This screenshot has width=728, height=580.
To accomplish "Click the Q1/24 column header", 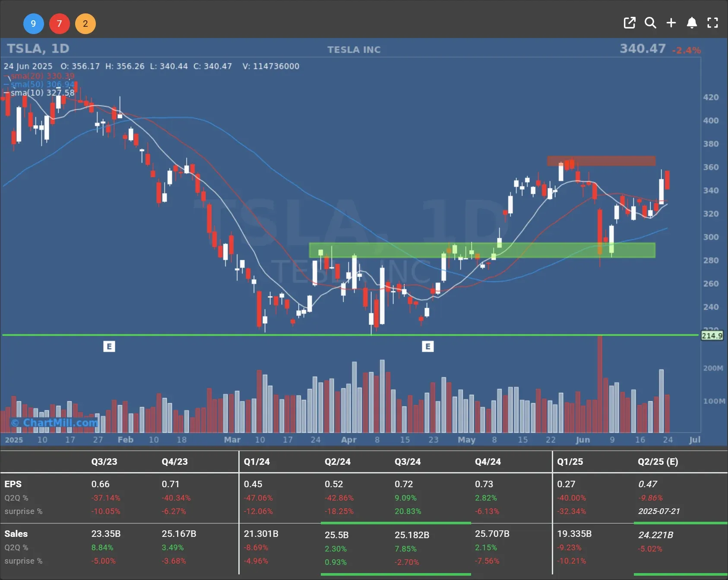I will (x=256, y=462).
